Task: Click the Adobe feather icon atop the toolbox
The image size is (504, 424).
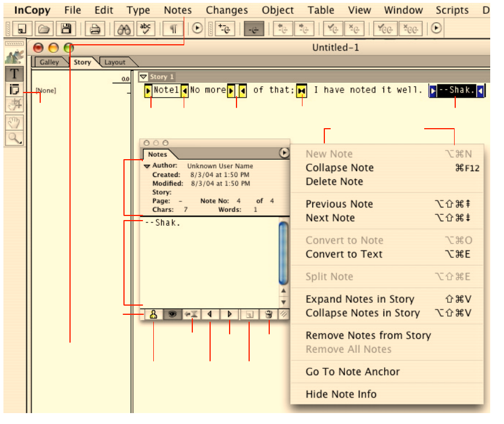Action: point(14,56)
